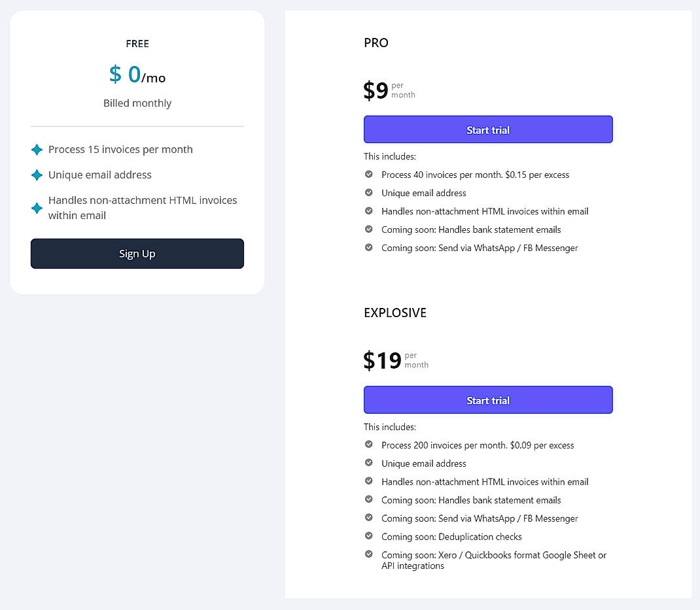
Task: Click the checkmark icon next to Unique email address under PRO
Action: [x=370, y=192]
